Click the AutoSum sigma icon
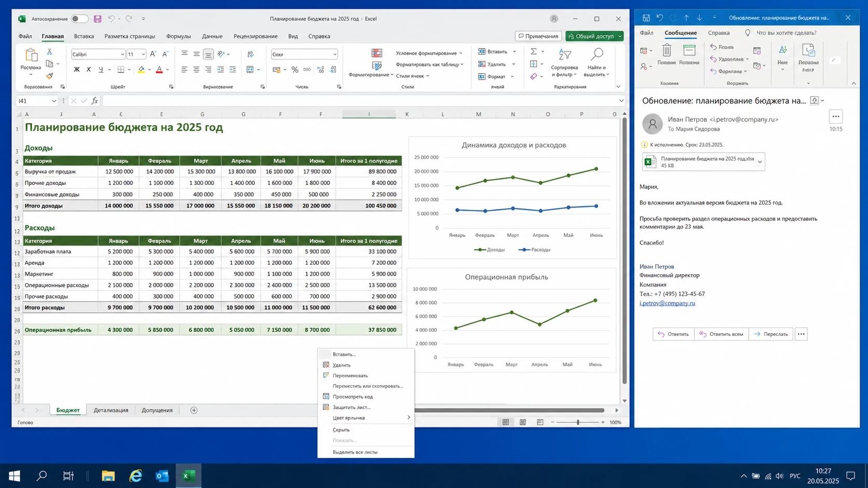This screenshot has height=488, width=868. coord(533,51)
